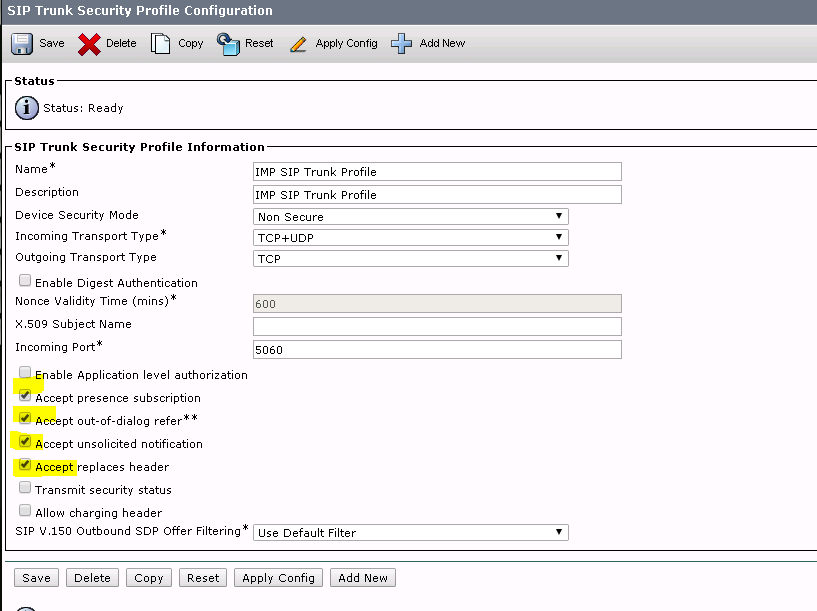
Task: Uncheck Accept replaces header
Action: (24, 464)
